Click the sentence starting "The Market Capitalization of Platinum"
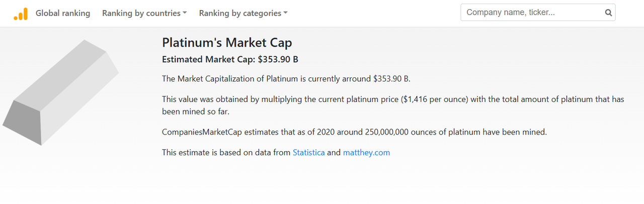The width and height of the screenshot is (644, 204). [x=286, y=79]
